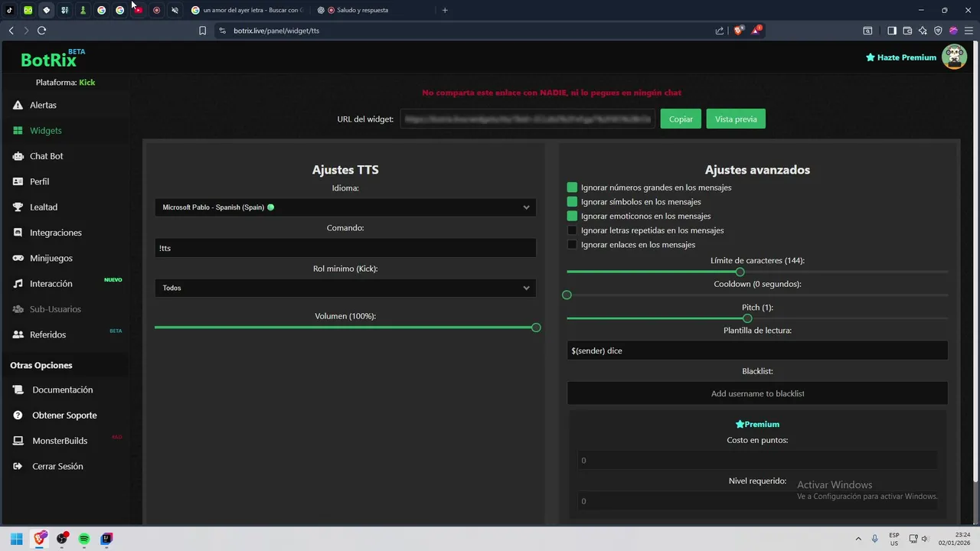Click the Volumen slider handle
This screenshot has width=980, height=551.
click(536, 328)
